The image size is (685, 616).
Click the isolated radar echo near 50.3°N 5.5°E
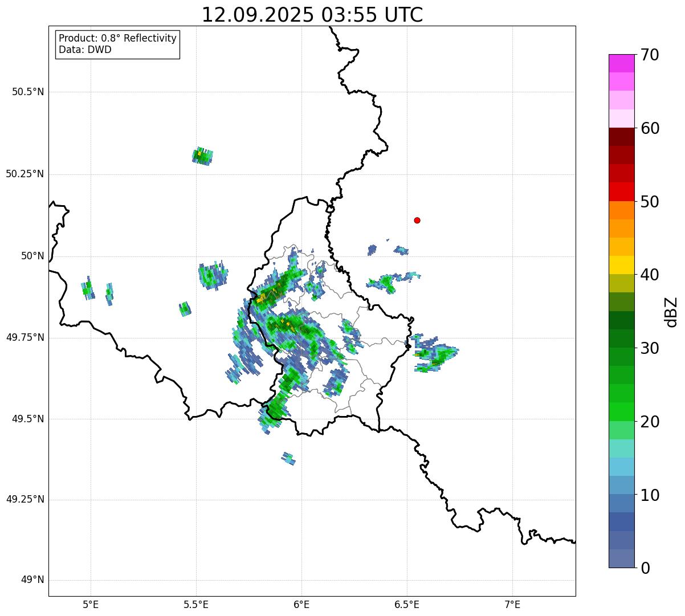202,156
